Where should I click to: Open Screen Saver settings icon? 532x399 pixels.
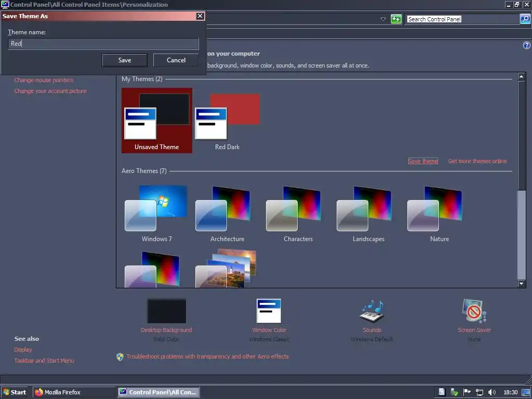474,311
